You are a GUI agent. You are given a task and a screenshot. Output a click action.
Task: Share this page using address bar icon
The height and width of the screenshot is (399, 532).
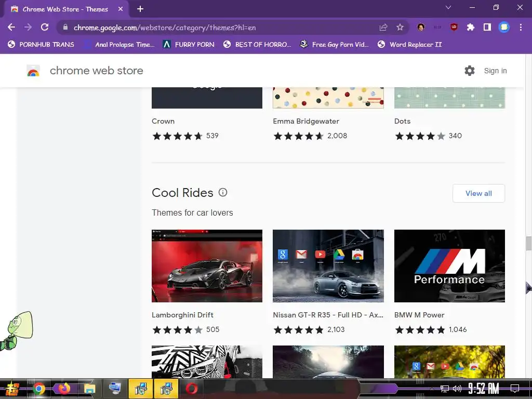tap(383, 28)
